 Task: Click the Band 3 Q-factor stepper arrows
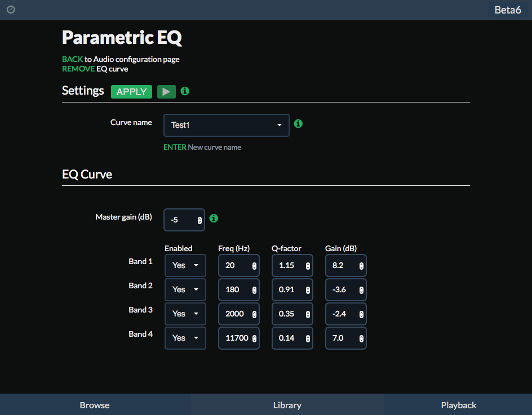coord(308,315)
